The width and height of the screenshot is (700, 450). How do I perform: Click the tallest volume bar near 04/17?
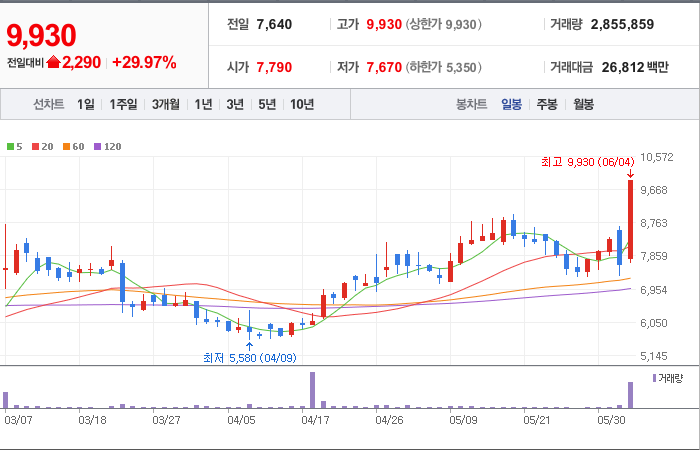[312, 390]
